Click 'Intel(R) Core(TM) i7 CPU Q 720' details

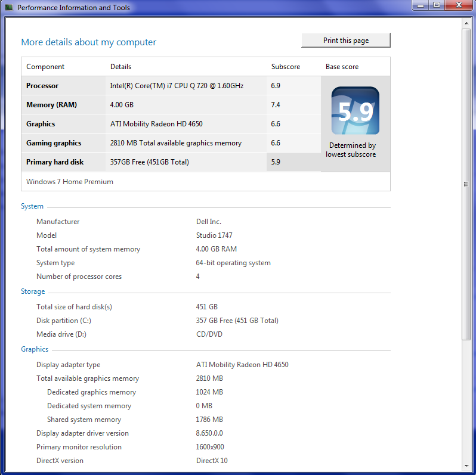tap(177, 86)
